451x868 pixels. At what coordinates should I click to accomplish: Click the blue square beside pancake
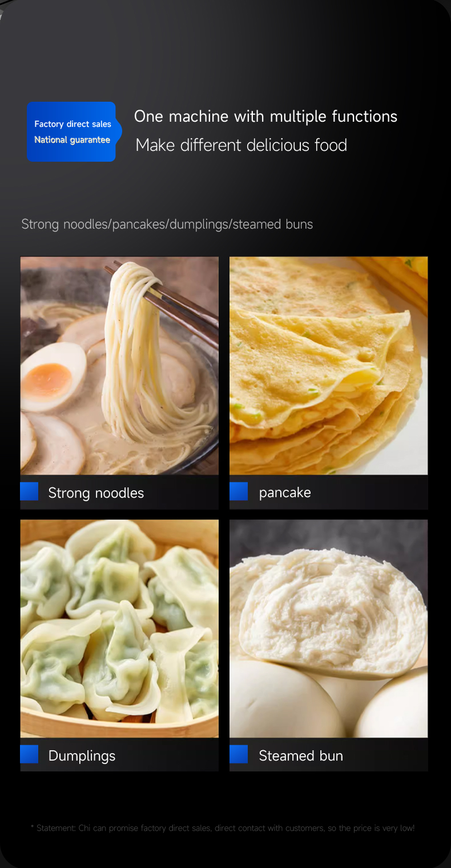(x=239, y=491)
